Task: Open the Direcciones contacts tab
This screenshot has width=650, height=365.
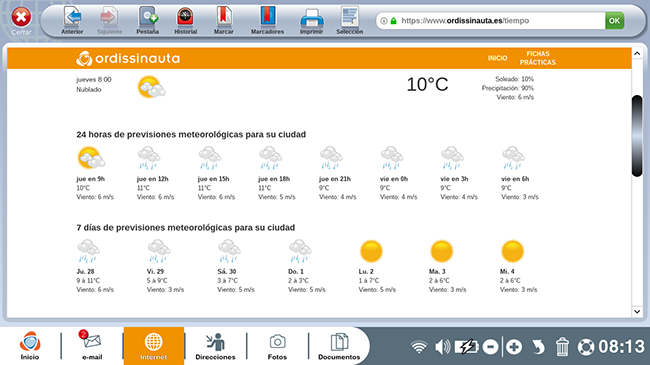Action: click(x=215, y=346)
